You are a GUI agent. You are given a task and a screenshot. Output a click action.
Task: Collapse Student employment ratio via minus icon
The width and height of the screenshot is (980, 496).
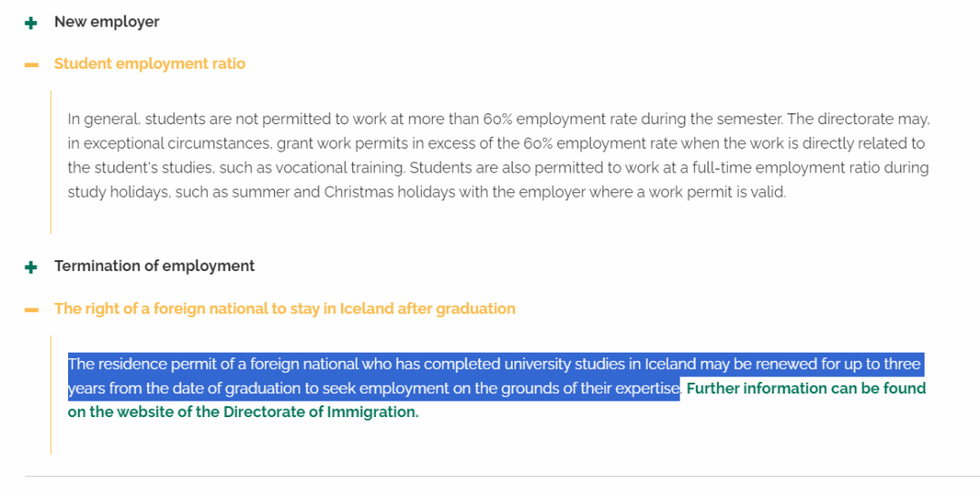point(32,64)
